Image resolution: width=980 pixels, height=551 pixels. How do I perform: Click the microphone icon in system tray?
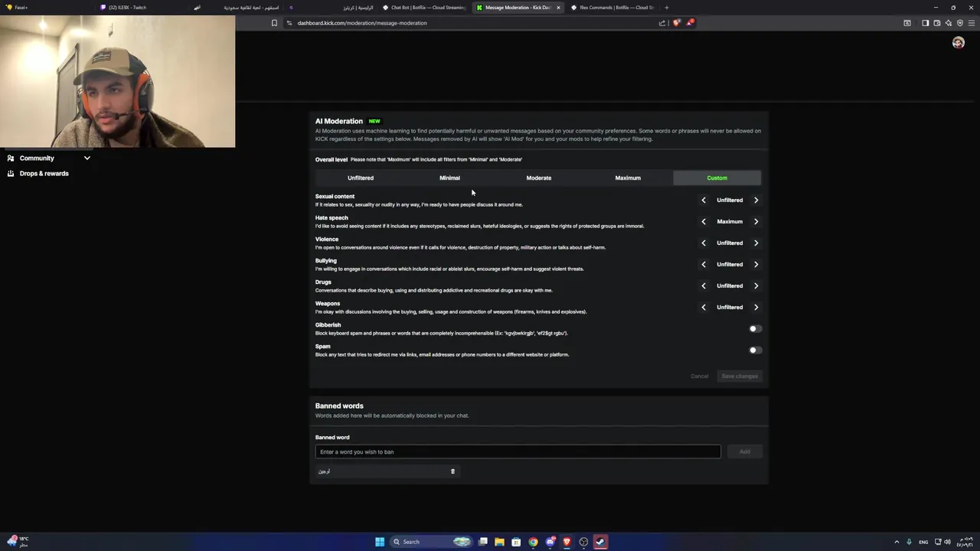(909, 542)
